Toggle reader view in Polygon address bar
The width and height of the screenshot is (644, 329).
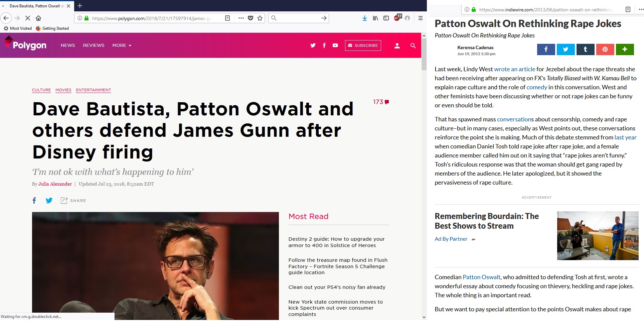click(x=227, y=18)
